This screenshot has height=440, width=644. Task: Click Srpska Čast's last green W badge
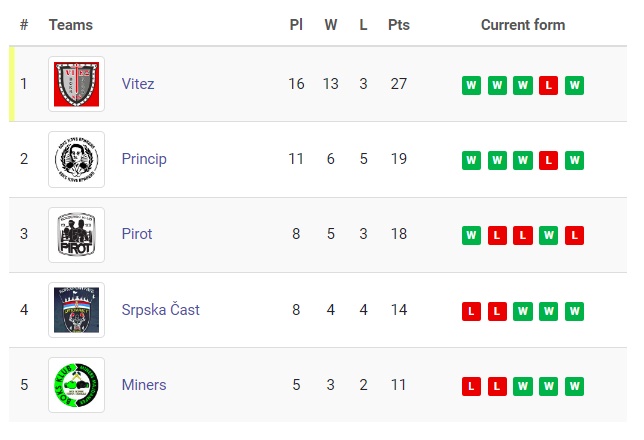coord(574,311)
